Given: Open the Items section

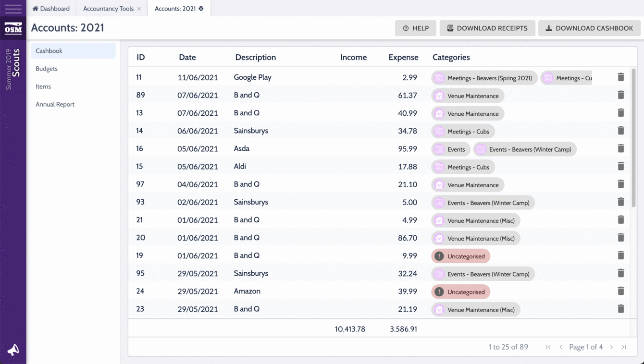Looking at the screenshot, I should click(43, 86).
